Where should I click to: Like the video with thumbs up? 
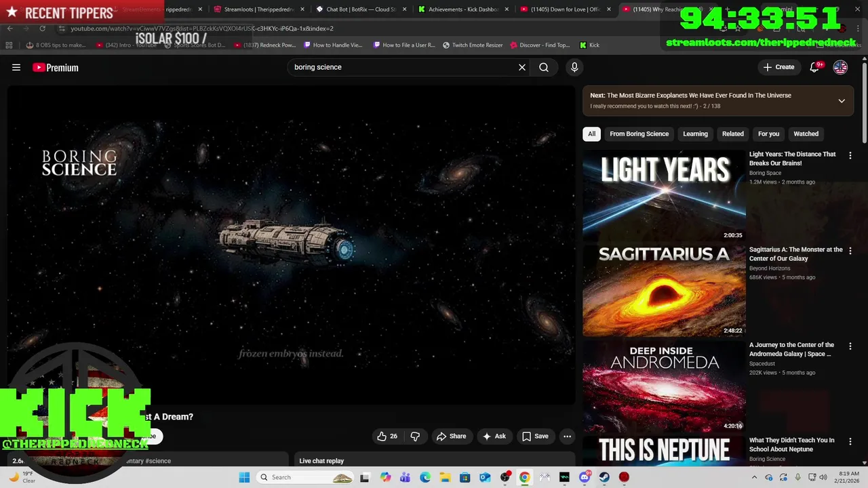click(x=387, y=436)
